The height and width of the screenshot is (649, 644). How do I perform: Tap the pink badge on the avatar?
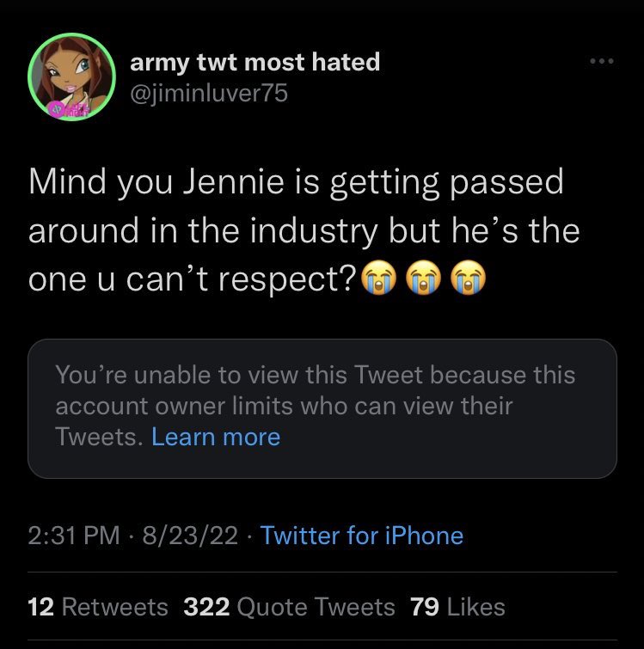tap(58, 109)
